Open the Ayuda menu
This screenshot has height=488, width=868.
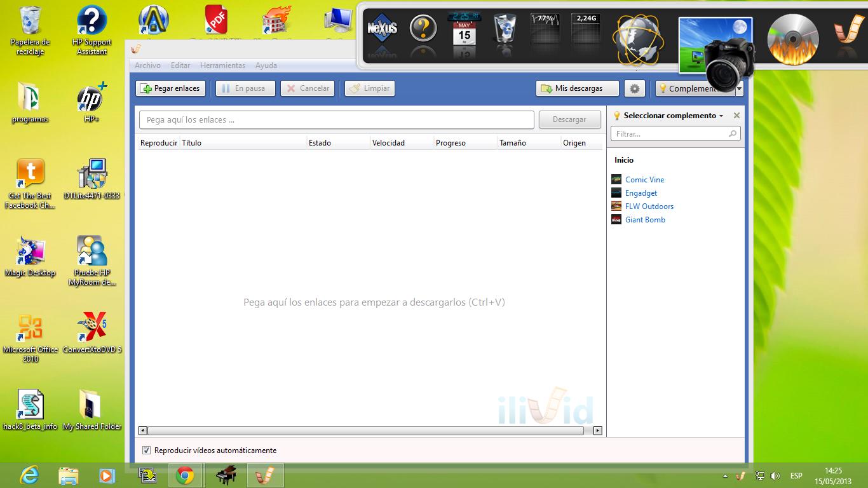pyautogui.click(x=266, y=65)
